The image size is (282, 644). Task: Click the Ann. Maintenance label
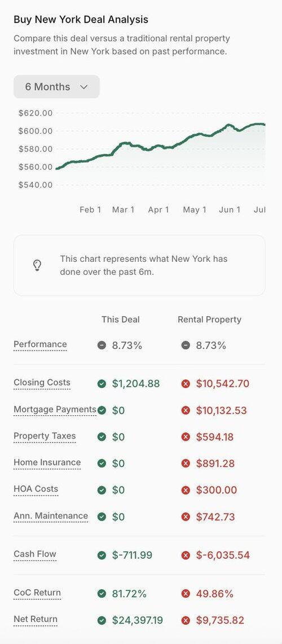point(51,516)
